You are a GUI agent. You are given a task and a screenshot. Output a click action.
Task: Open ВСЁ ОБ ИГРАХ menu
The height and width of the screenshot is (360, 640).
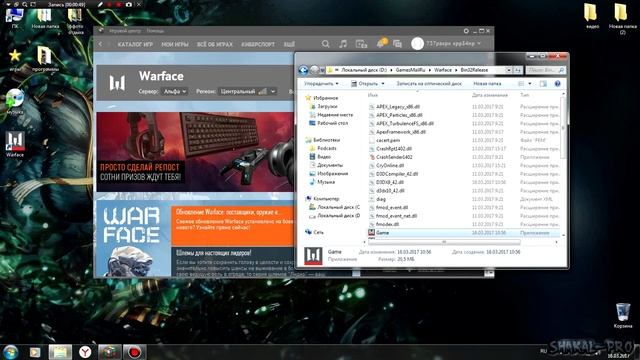[x=215, y=44]
